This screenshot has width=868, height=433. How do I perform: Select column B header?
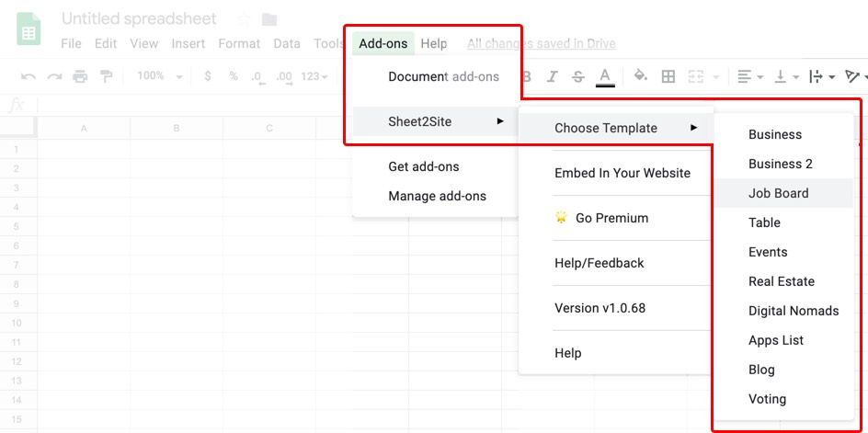[177, 129]
